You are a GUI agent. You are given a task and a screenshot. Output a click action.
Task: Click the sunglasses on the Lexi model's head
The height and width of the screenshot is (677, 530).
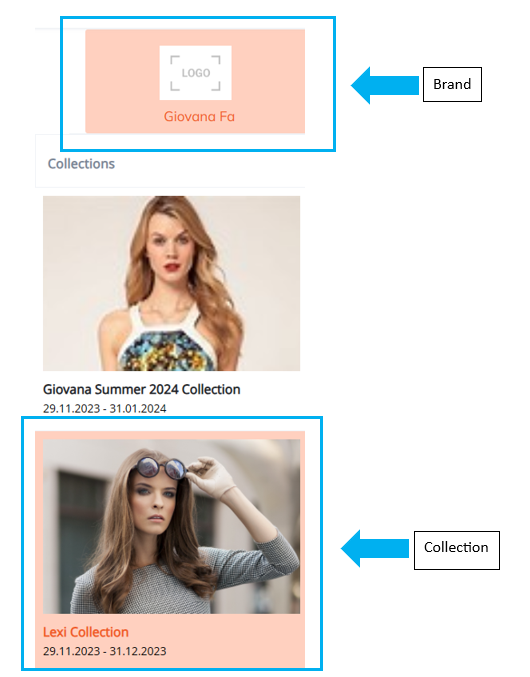162,468
